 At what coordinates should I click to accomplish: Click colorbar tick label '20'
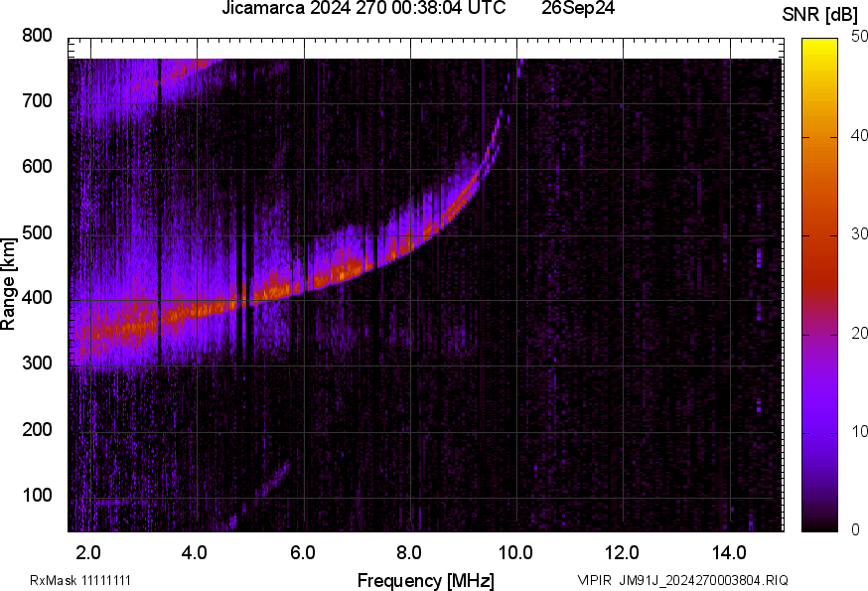[x=859, y=334]
